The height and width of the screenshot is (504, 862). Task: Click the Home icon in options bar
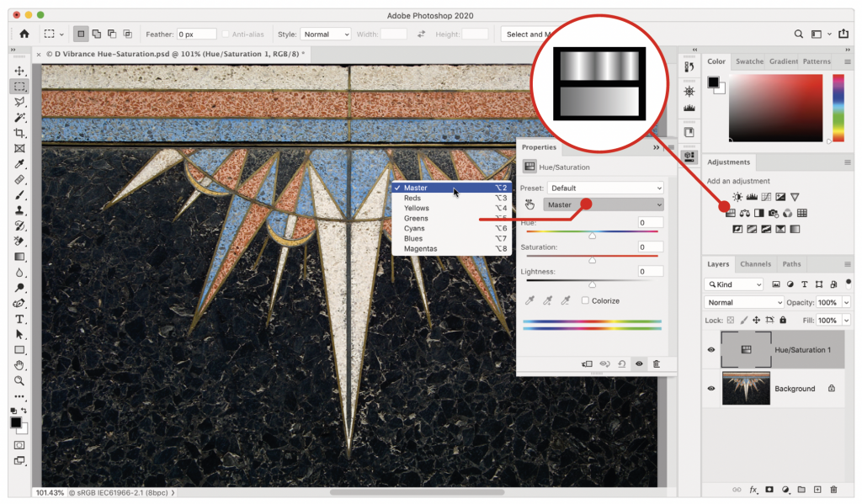[x=24, y=34]
